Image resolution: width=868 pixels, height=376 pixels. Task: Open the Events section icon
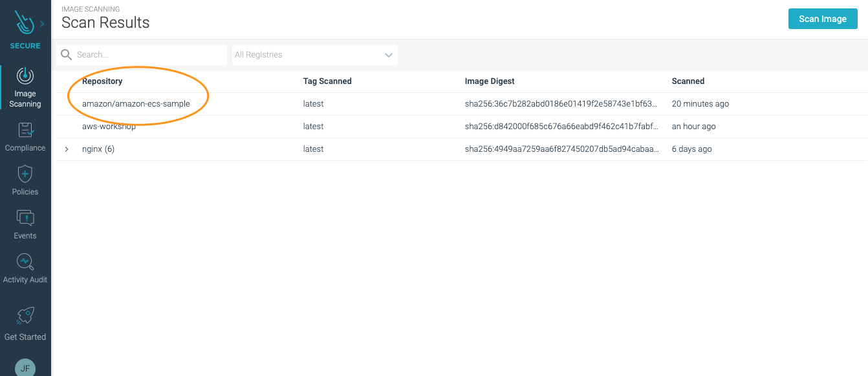25,218
